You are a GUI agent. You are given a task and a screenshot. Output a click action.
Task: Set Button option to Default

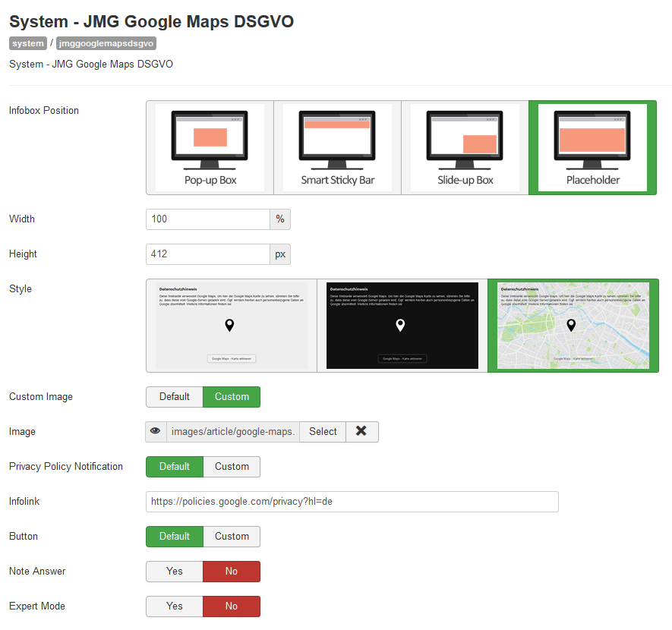click(175, 536)
